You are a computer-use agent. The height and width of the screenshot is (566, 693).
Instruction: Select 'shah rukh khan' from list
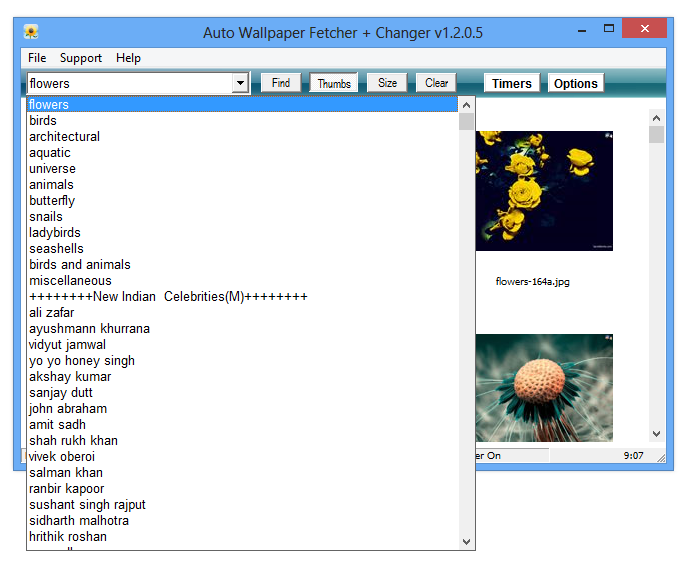tap(243, 441)
